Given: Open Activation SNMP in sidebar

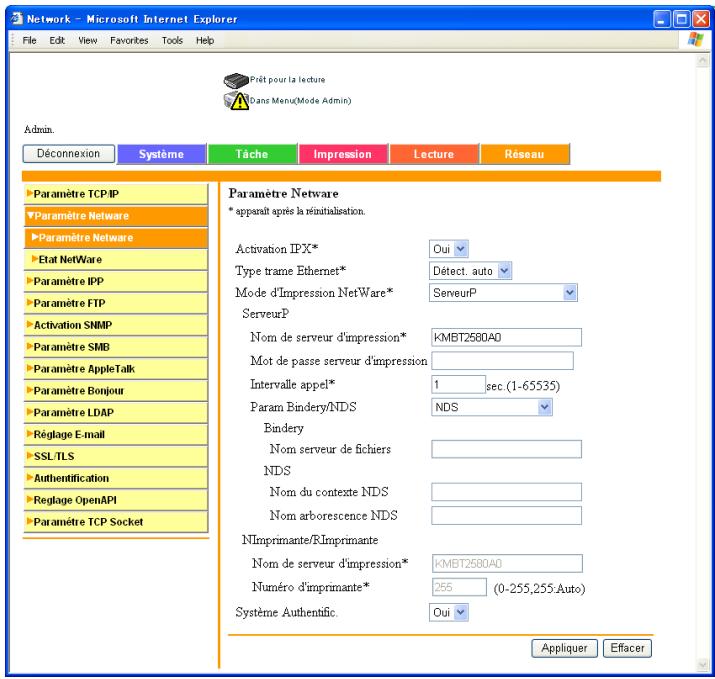Looking at the screenshot, I should (116, 325).
